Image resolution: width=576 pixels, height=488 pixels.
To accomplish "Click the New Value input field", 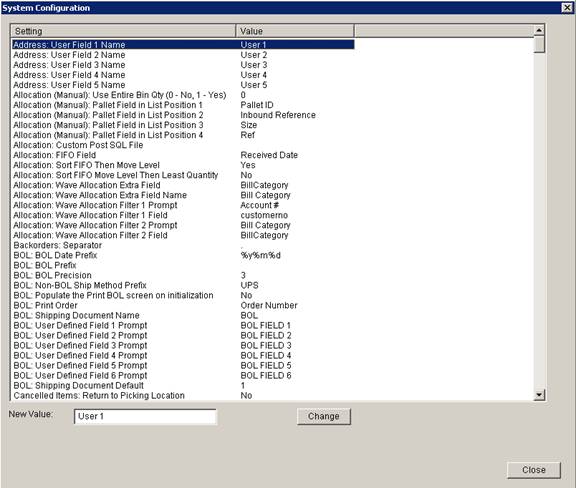I will [x=145, y=417].
